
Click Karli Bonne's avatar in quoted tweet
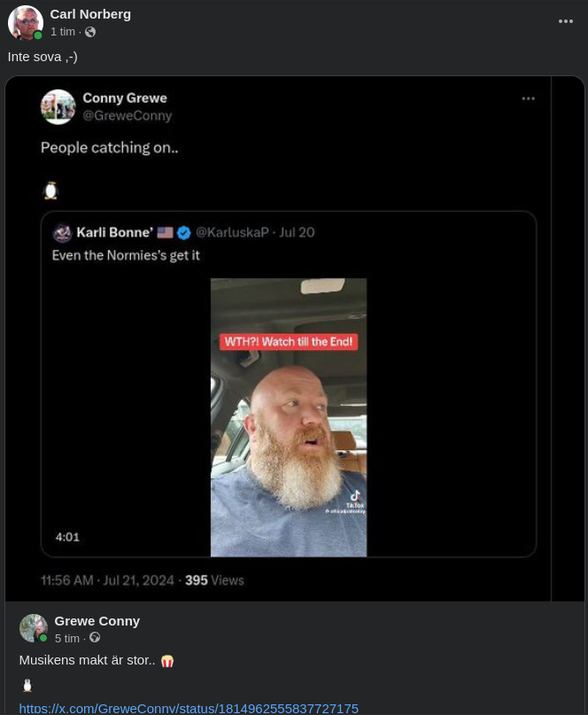coord(62,233)
